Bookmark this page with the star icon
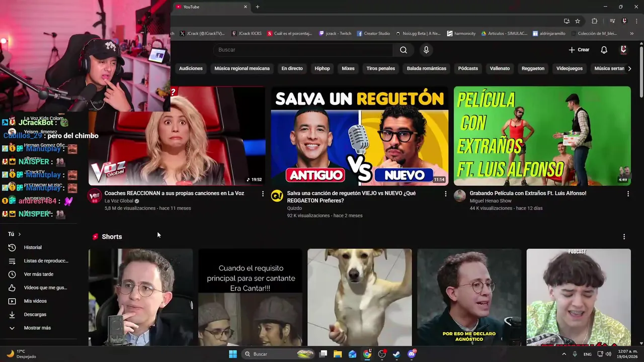644x362 pixels. (x=578, y=21)
